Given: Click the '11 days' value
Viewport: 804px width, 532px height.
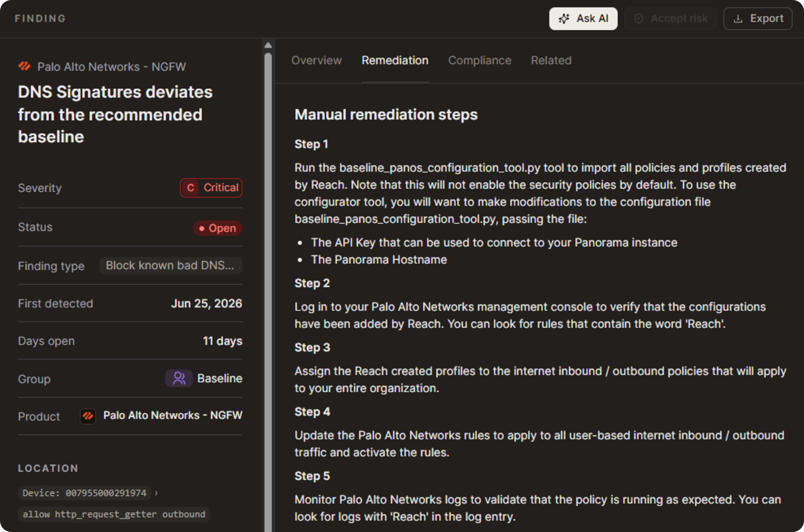Looking at the screenshot, I should tap(223, 341).
